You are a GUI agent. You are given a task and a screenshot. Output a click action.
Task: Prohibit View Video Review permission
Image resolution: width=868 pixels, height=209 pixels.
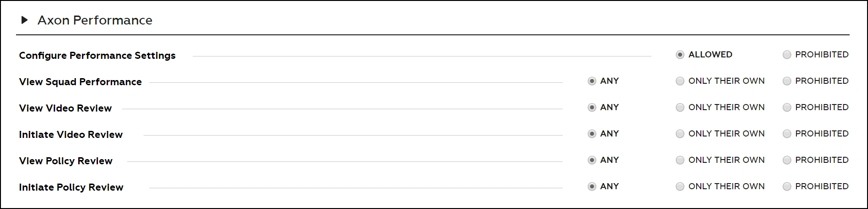click(x=787, y=107)
